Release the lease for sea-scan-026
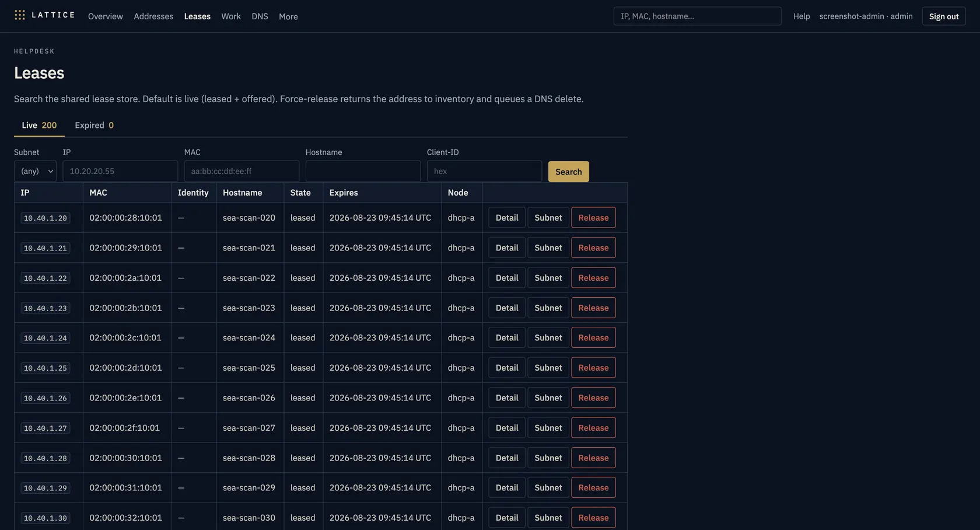Screen dimensions: 980x530 pyautogui.click(x=593, y=397)
